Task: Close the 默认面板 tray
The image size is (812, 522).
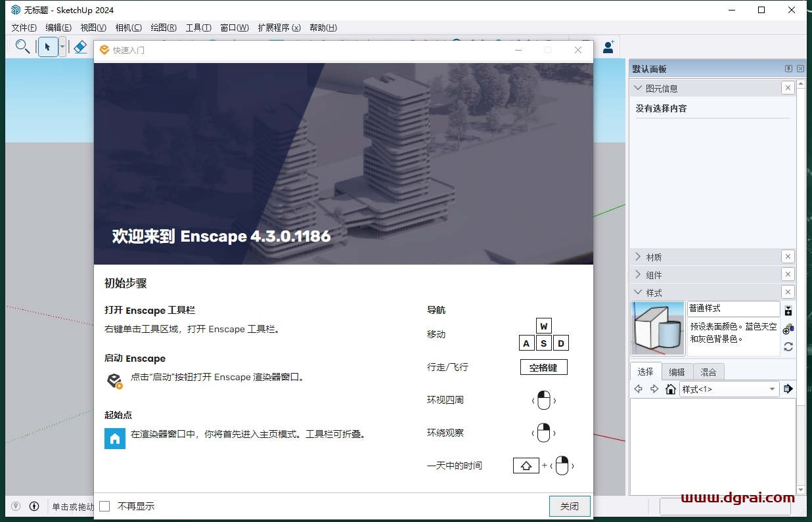Action: click(800, 69)
